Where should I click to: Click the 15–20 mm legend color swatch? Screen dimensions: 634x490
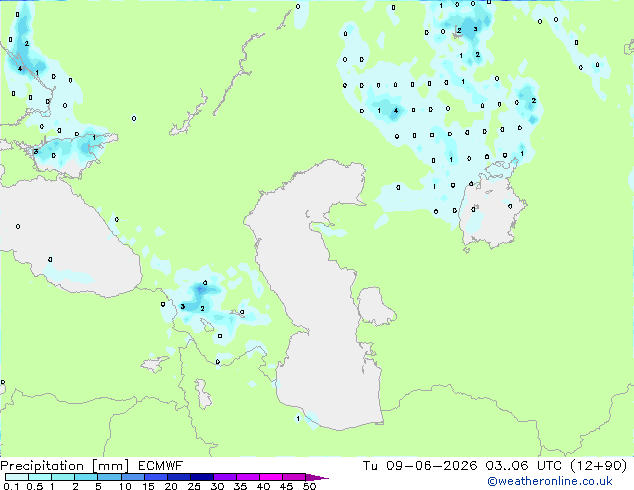point(155,477)
